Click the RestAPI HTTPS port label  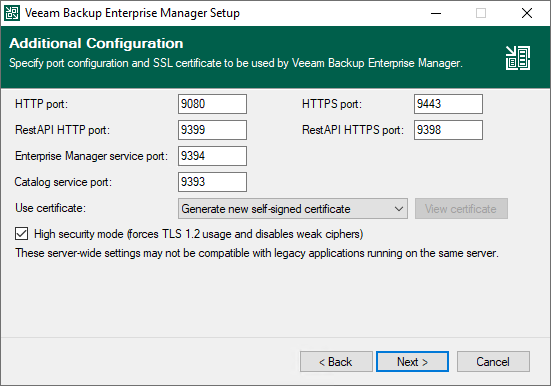click(353, 130)
